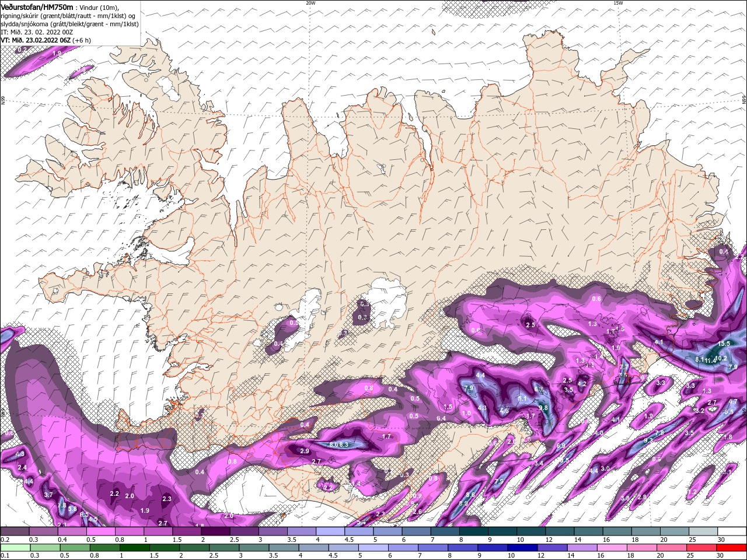Select the 30 bright red swatch in lower legend

731,548
